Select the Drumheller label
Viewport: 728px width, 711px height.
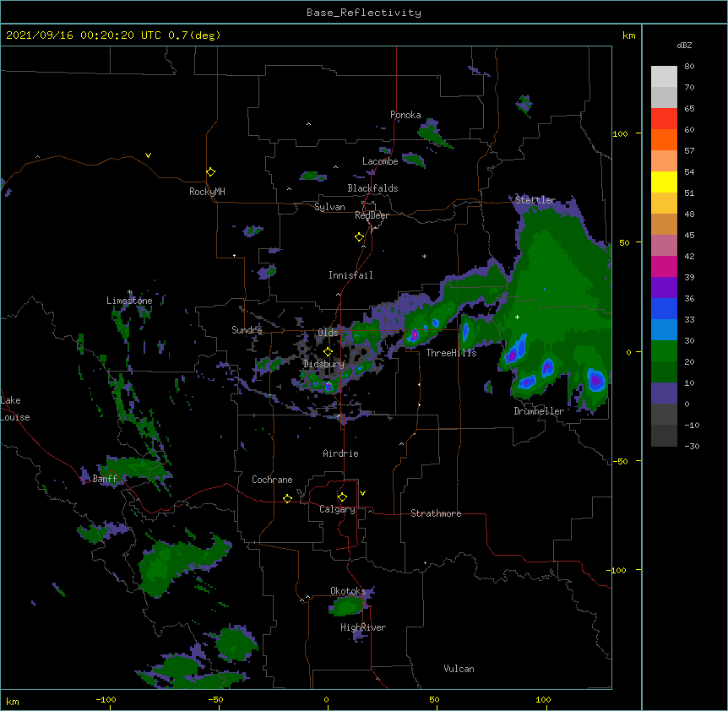point(539,411)
